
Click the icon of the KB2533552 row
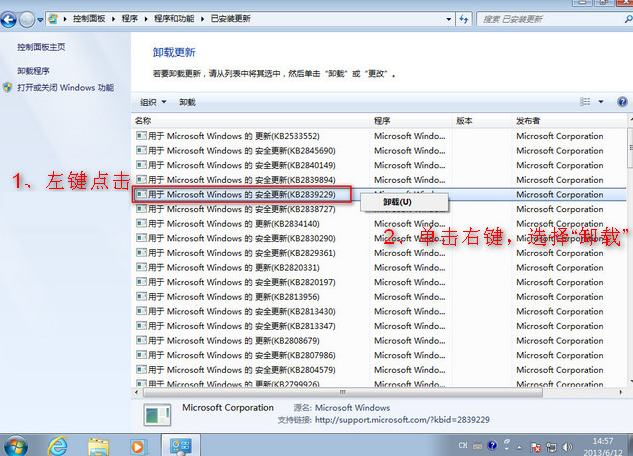pos(141,136)
